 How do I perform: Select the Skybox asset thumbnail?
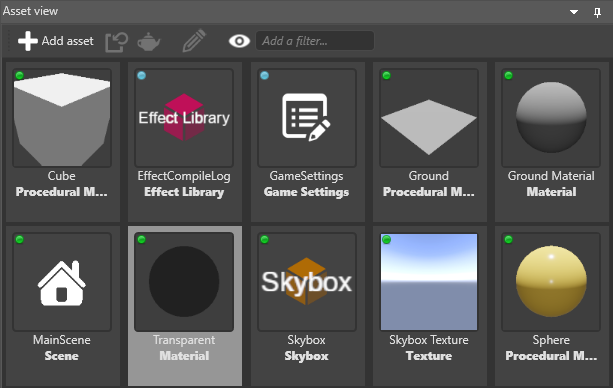306,282
